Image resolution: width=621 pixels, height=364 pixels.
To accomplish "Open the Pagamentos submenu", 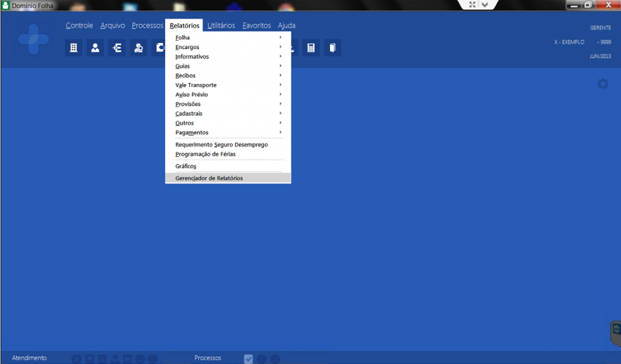I will click(x=228, y=133).
